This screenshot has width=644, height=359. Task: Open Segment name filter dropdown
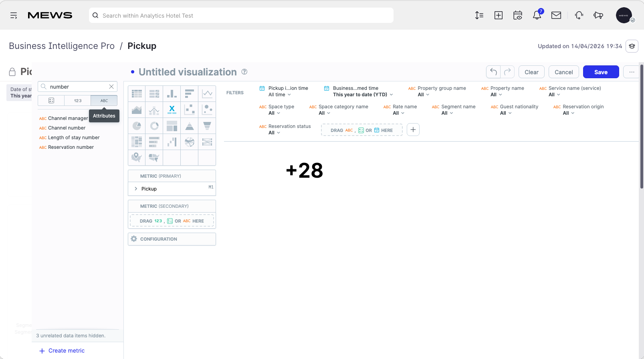454,110
